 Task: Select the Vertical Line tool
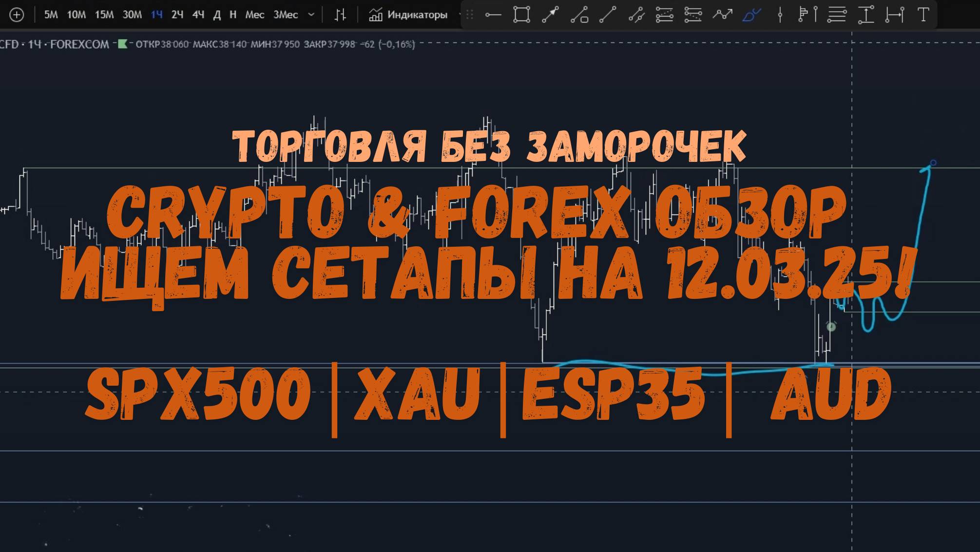point(816,15)
